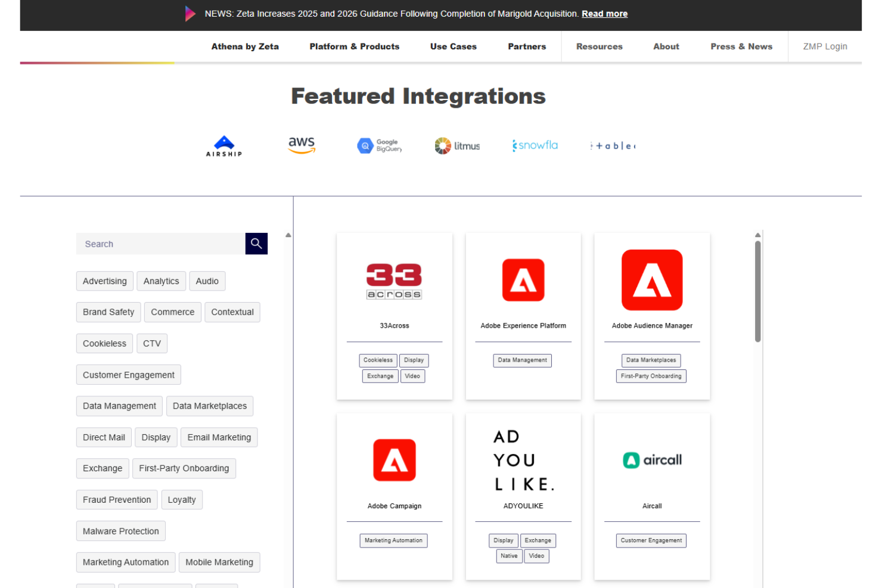Open the Litmus featured integration logo

457,146
